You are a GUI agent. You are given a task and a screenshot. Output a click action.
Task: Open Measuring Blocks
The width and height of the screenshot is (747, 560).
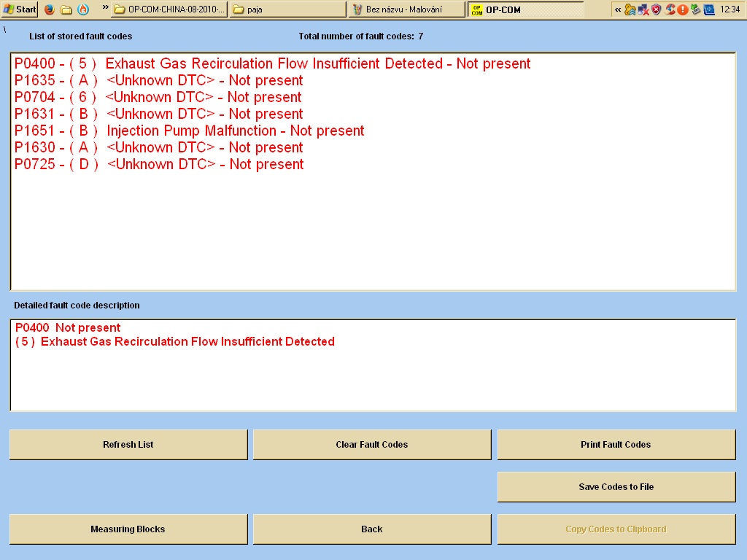[128, 529]
